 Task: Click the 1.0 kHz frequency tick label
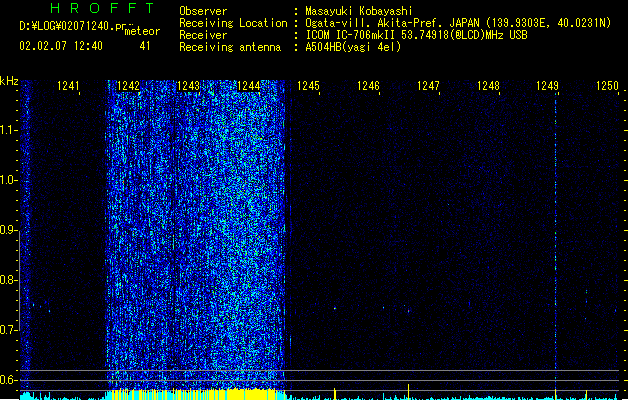(9, 180)
